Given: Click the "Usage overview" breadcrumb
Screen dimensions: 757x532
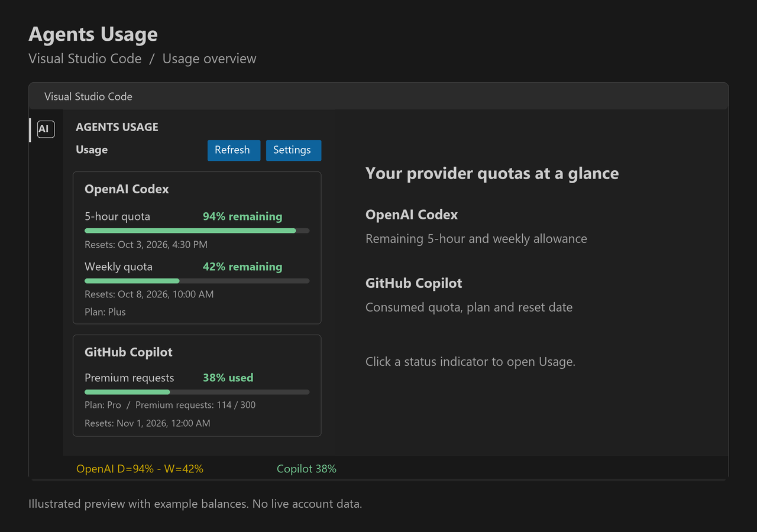Looking at the screenshot, I should 209,59.
